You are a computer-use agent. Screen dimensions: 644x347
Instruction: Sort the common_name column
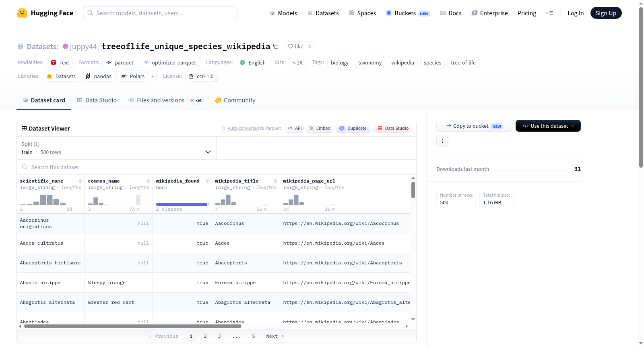148,181
